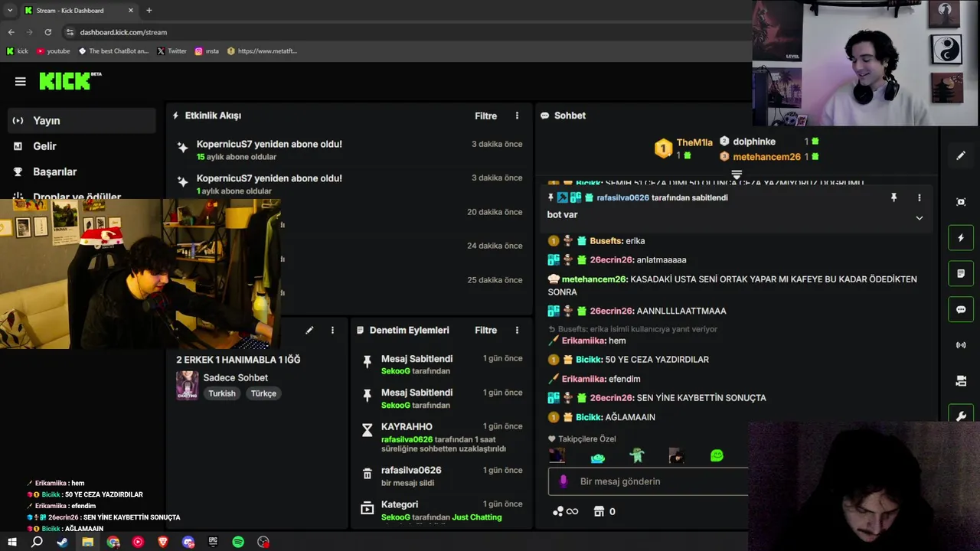Select the green smiley emote
The height and width of the screenshot is (551, 980).
tap(717, 455)
